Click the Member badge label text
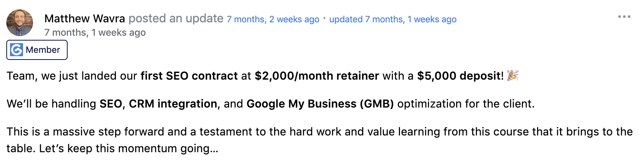 [43, 50]
